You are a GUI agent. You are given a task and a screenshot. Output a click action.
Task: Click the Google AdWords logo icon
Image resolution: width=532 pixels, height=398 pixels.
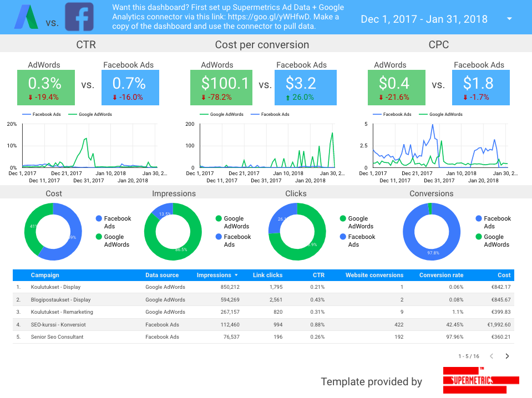pyautogui.click(x=26, y=17)
